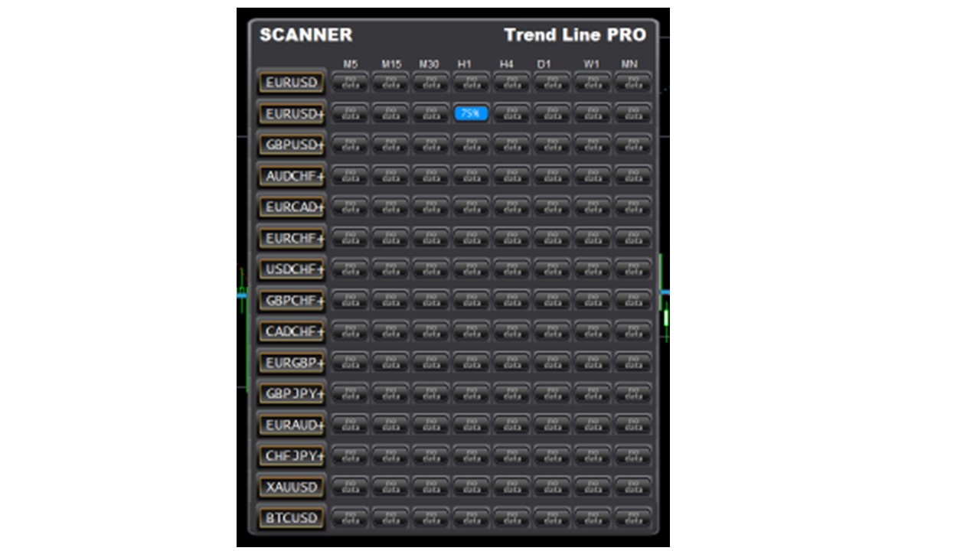
Task: Click the blue 75% cell for EURUSD+ H1
Action: pos(471,113)
